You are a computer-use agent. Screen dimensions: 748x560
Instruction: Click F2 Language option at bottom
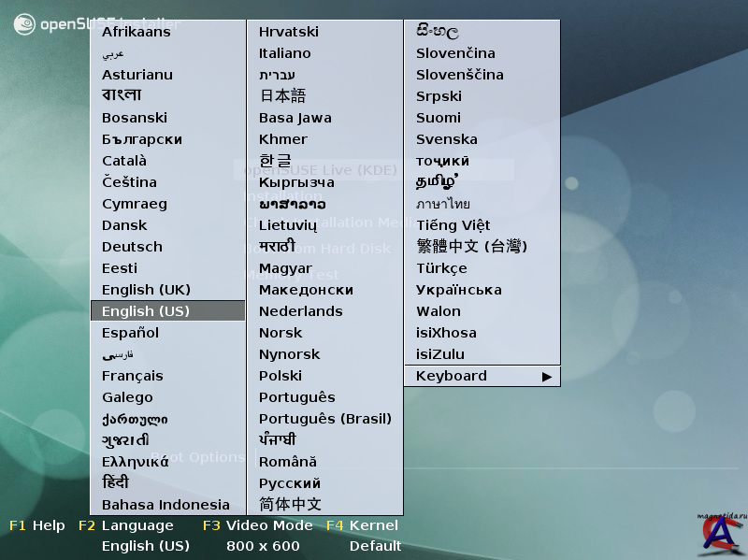point(126,525)
